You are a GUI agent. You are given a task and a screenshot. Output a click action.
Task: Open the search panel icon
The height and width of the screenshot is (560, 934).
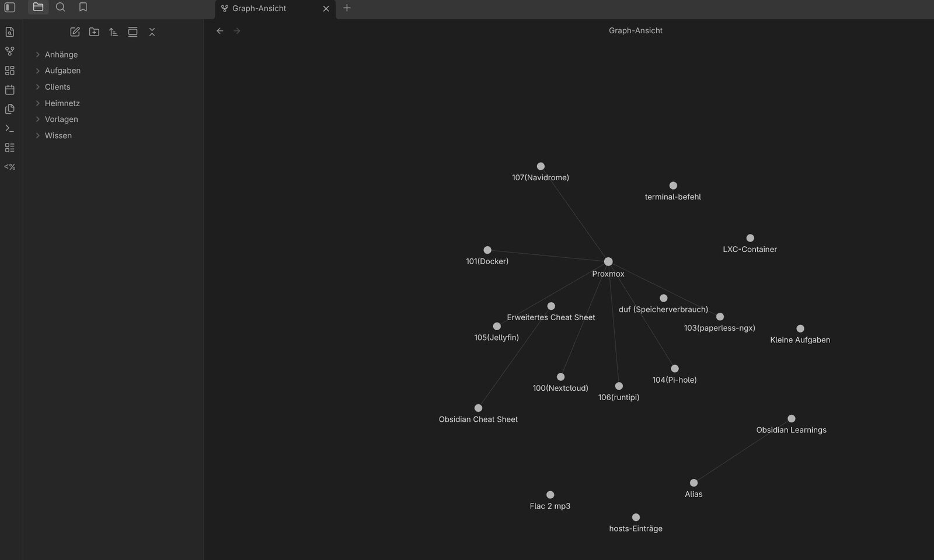click(60, 8)
